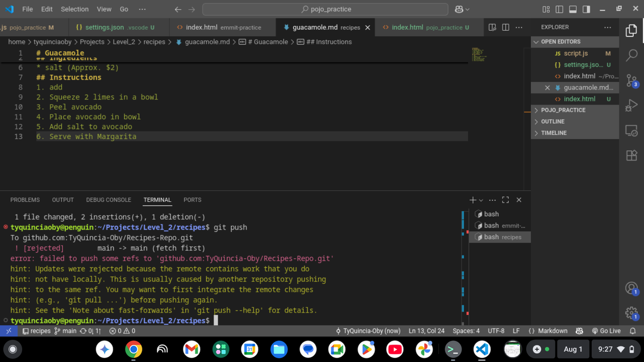Screen dimensions: 644x362
Task: Open the Run and Debug view
Action: click(631, 105)
